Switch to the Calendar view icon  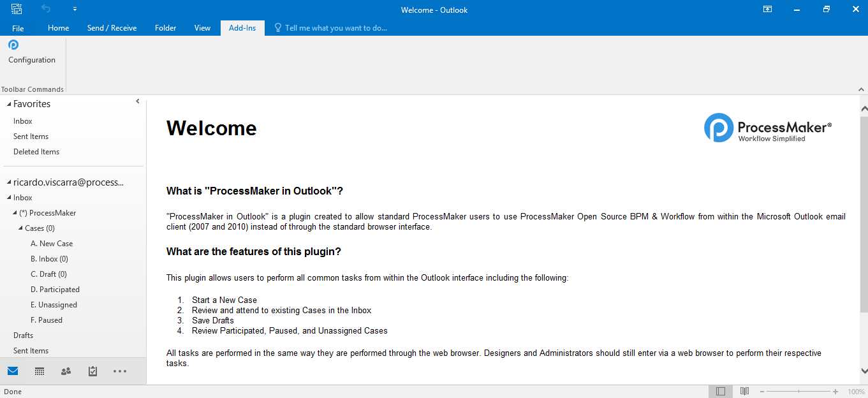point(40,371)
